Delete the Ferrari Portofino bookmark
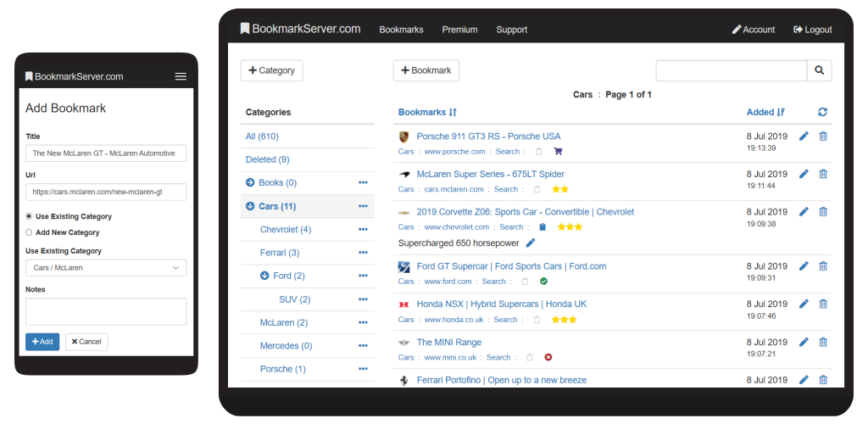 coord(823,380)
